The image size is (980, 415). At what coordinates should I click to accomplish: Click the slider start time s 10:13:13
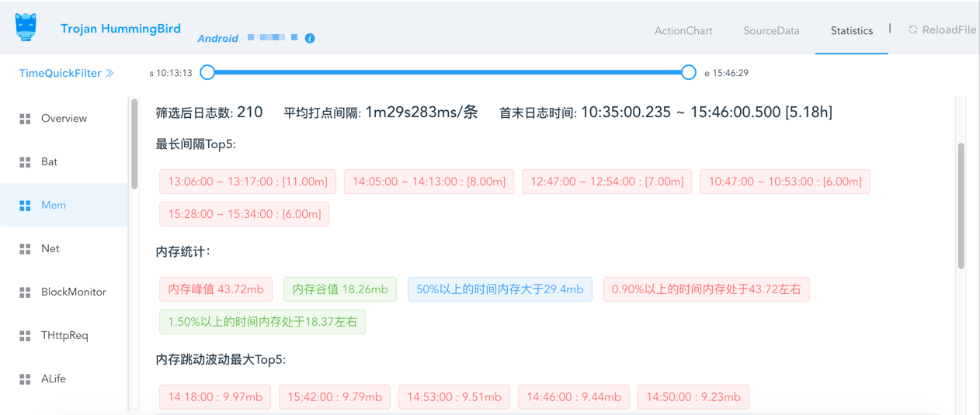pyautogui.click(x=171, y=73)
